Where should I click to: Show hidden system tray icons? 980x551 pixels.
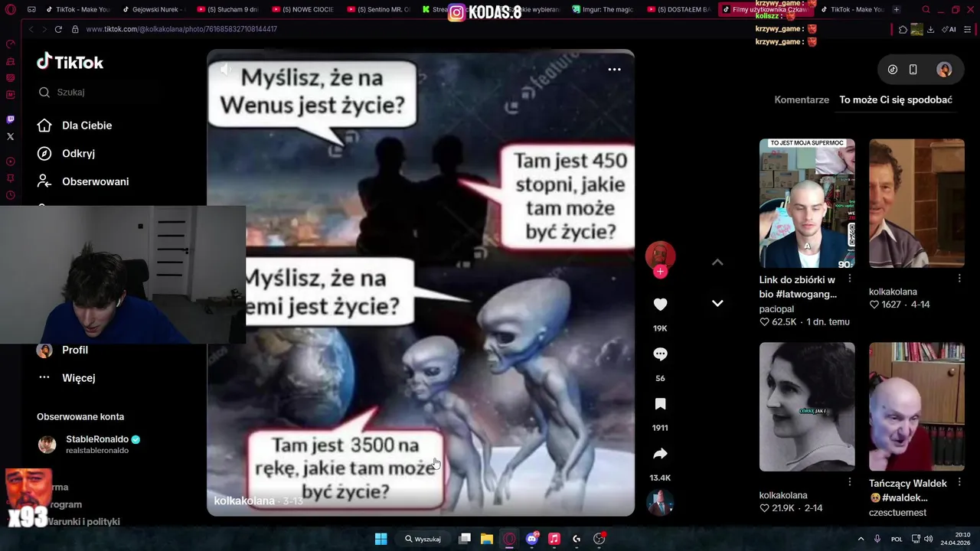pos(862,539)
